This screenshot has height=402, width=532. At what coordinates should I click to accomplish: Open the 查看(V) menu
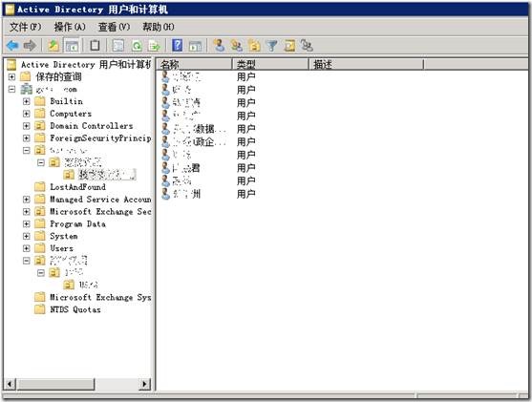[114, 27]
